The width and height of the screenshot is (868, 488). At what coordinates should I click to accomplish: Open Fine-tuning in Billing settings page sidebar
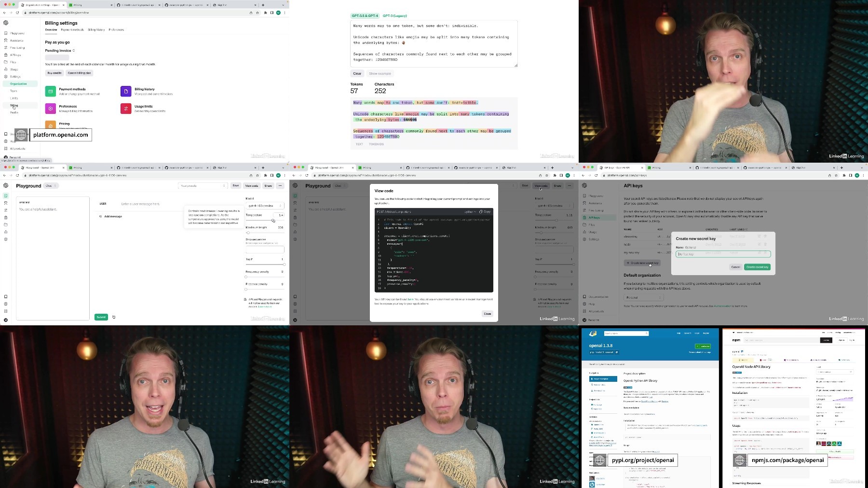(17, 48)
